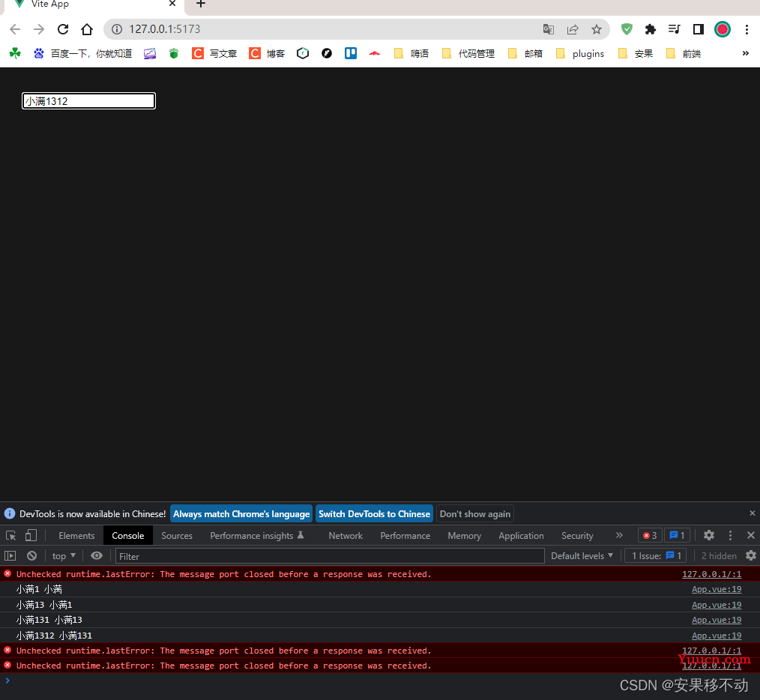Open App.vue:19 link for 小满1312 log

(717, 636)
